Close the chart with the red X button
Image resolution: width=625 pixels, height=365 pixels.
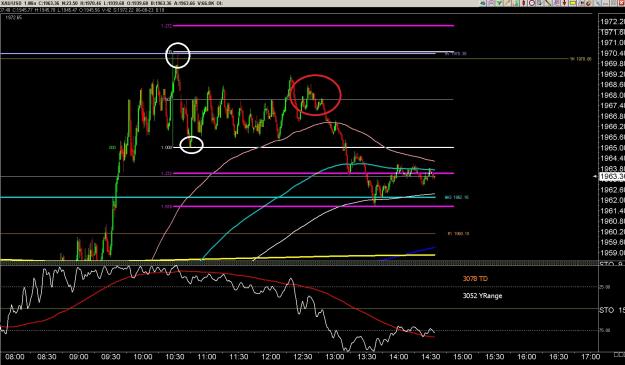tap(621, 3)
